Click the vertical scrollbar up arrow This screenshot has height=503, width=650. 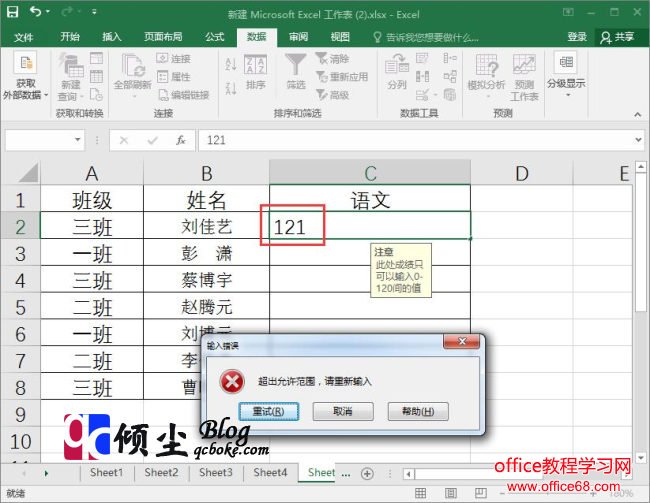[641, 168]
